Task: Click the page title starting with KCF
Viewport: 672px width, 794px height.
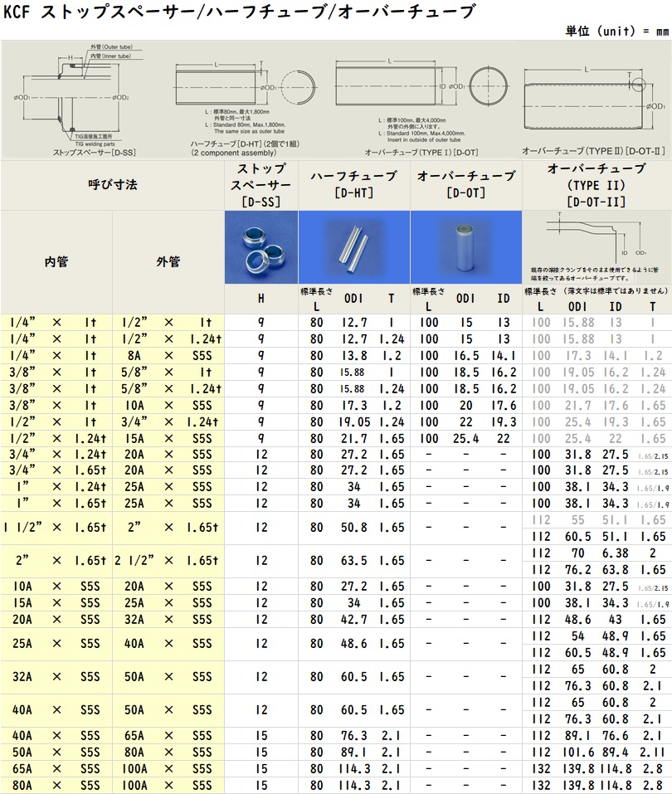Action: (239, 12)
